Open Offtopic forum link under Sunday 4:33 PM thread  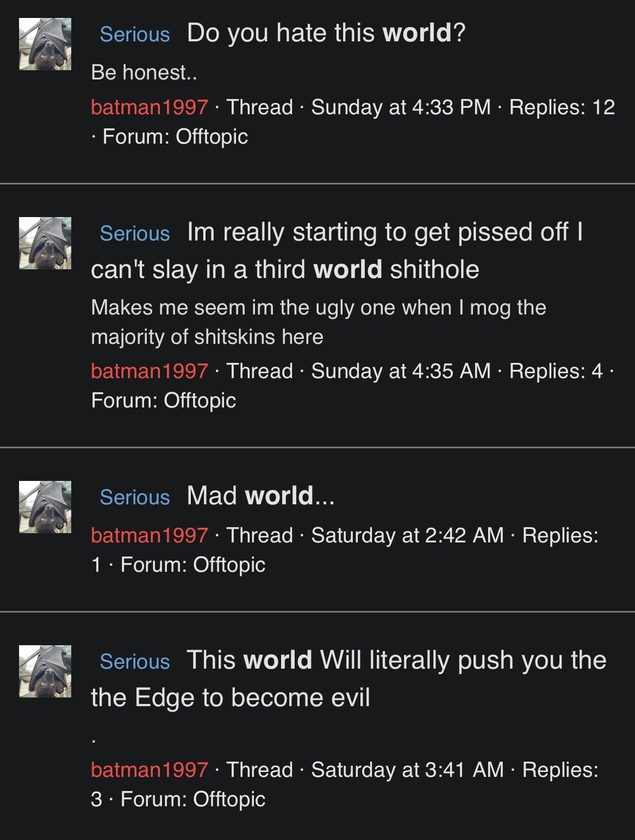tap(211, 137)
